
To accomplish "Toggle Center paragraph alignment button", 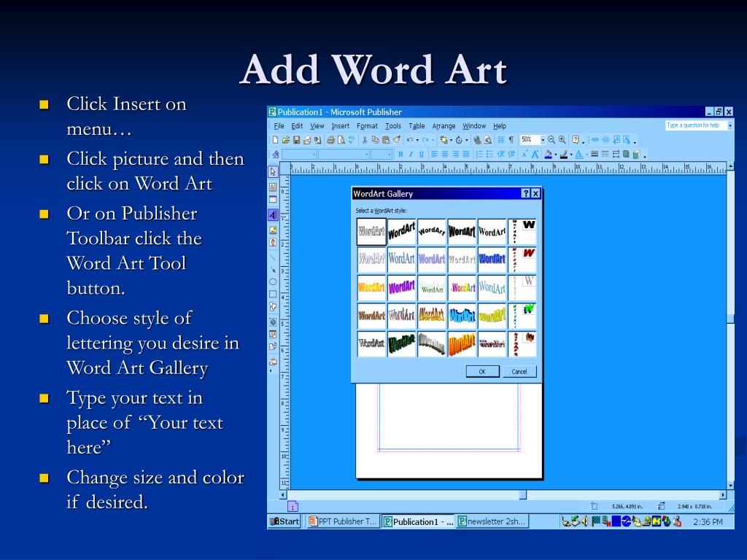I will click(x=445, y=155).
